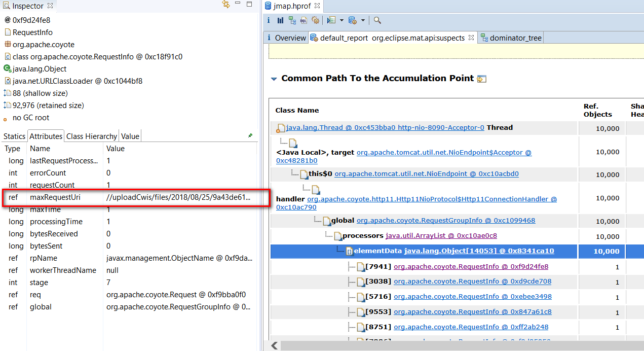Open the RequestInfo @ 0x847a61c8 link
This screenshot has height=351, width=644.
click(x=473, y=312)
